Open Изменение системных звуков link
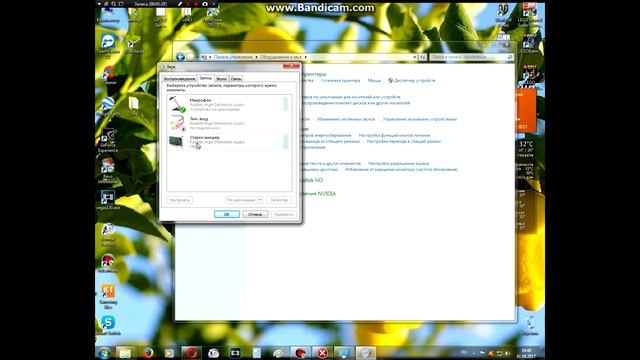This screenshot has height=360, width=640. point(346,119)
